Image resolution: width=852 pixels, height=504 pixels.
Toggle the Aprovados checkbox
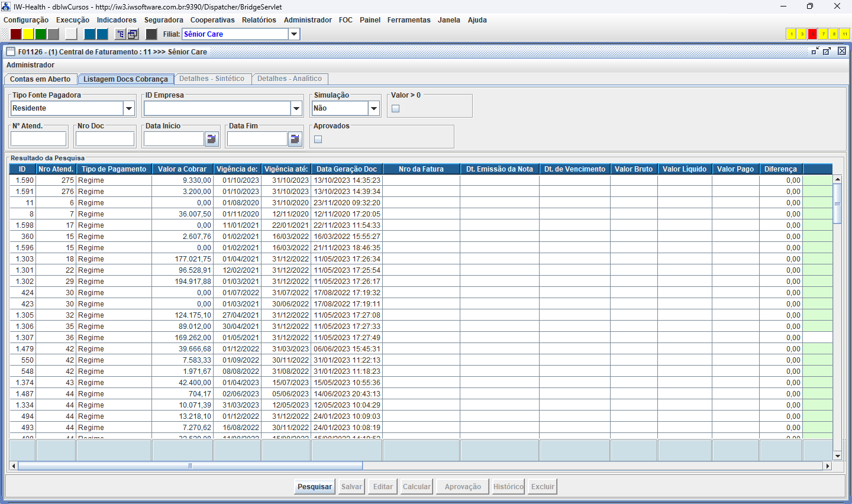318,139
